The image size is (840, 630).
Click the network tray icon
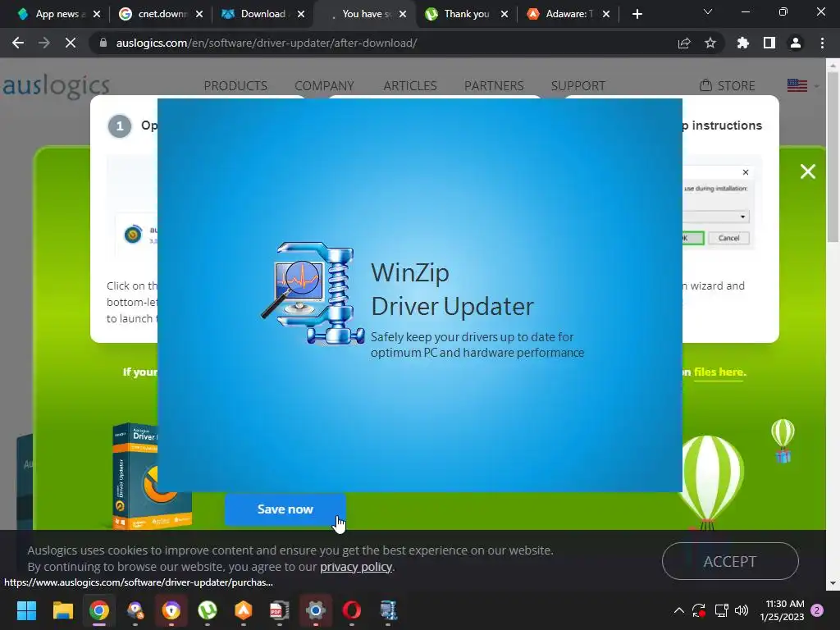[722, 610]
